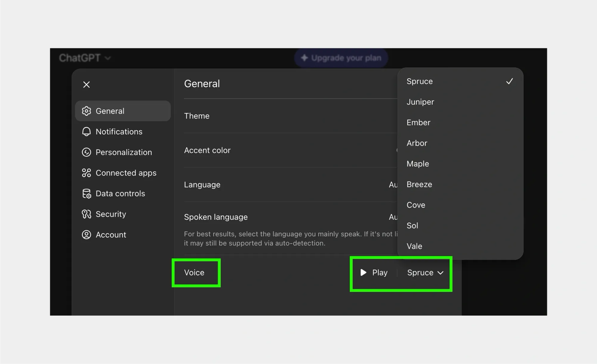Image resolution: width=597 pixels, height=364 pixels.
Task: Choose Breeze from the voice list
Action: [x=419, y=184]
